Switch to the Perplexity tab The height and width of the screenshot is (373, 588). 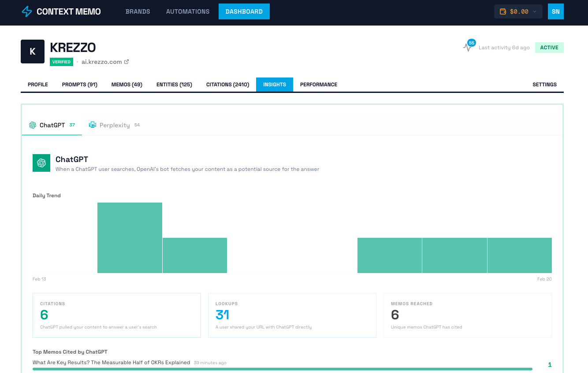[x=114, y=125]
